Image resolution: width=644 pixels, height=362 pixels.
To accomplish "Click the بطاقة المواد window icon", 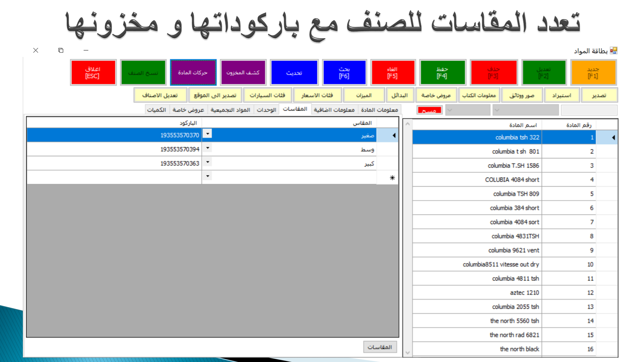I will pos(613,51).
